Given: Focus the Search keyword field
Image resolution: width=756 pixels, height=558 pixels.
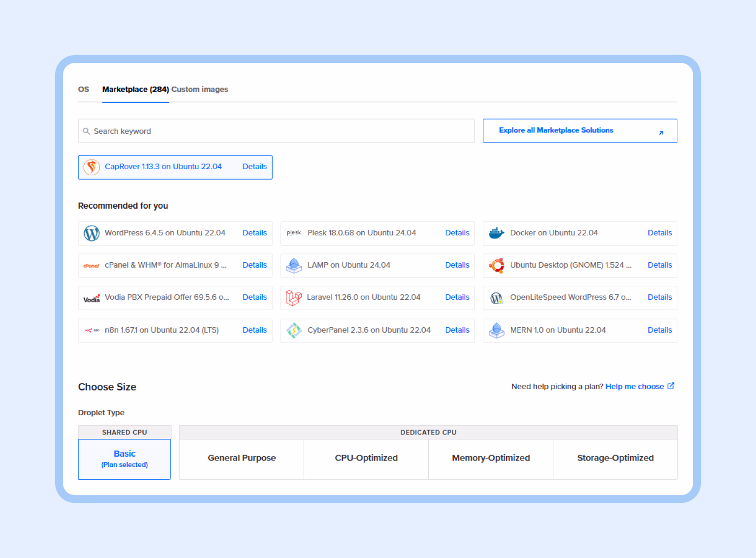Looking at the screenshot, I should 276,131.
